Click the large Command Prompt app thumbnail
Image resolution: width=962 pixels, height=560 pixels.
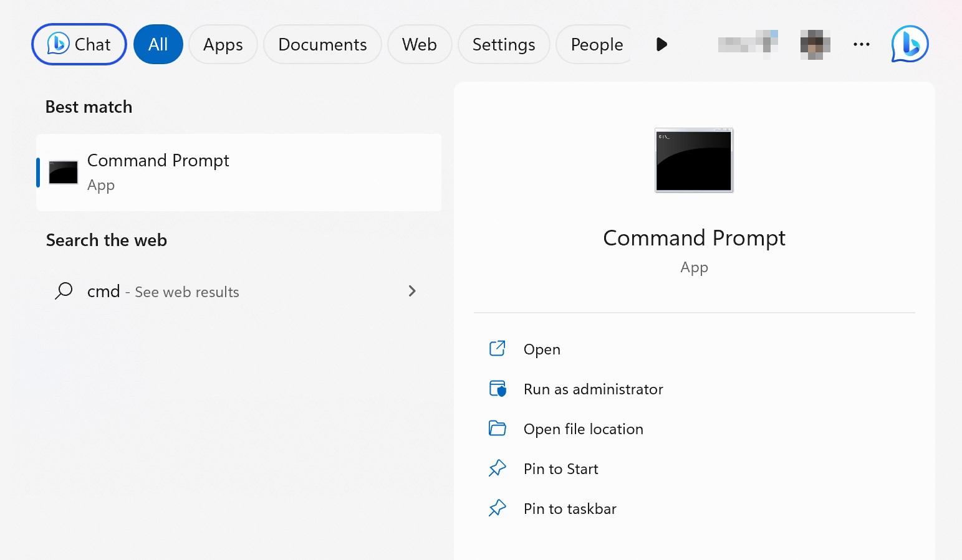[694, 160]
